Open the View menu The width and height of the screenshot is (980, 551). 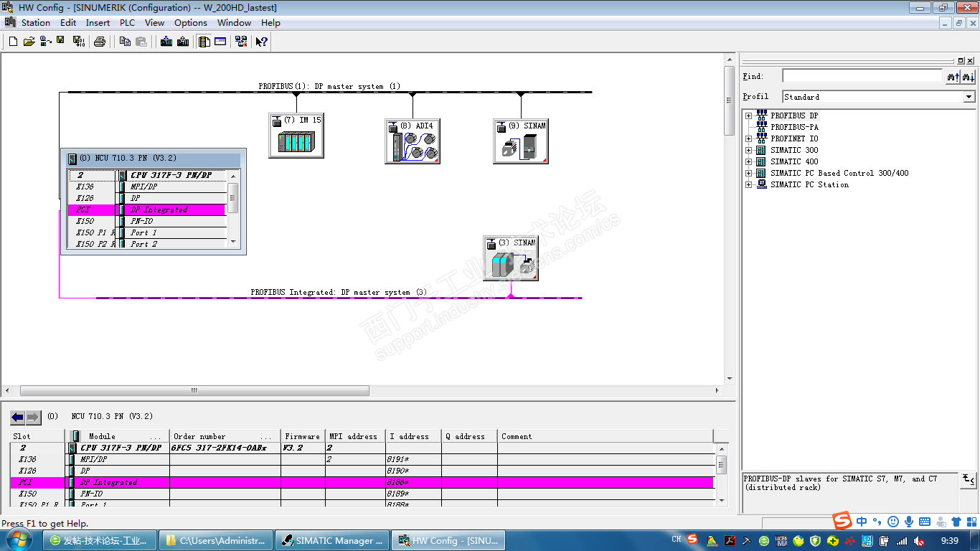pyautogui.click(x=154, y=23)
